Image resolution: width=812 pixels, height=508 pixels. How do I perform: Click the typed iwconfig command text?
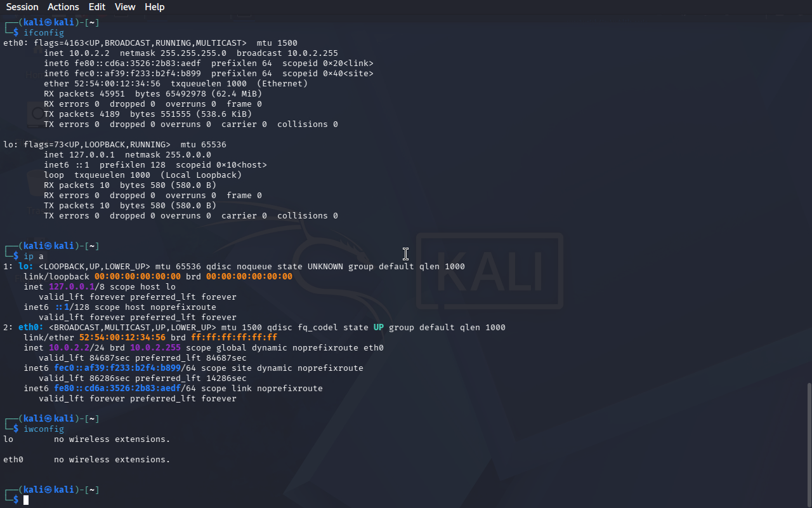coord(44,429)
